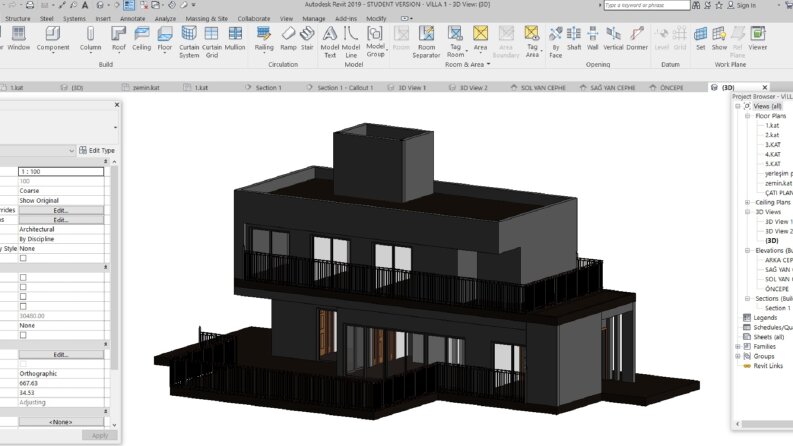Click the Properties panel vertical scrollbar
This screenshot has width=793, height=446.
[114, 268]
